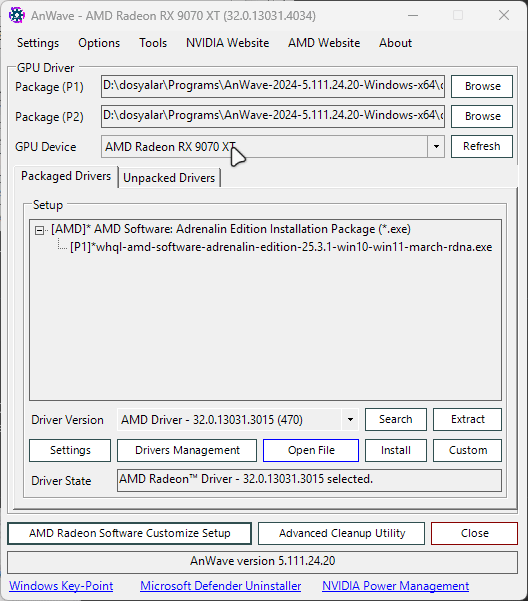Open the Options menu
The image size is (528, 601).
[99, 43]
